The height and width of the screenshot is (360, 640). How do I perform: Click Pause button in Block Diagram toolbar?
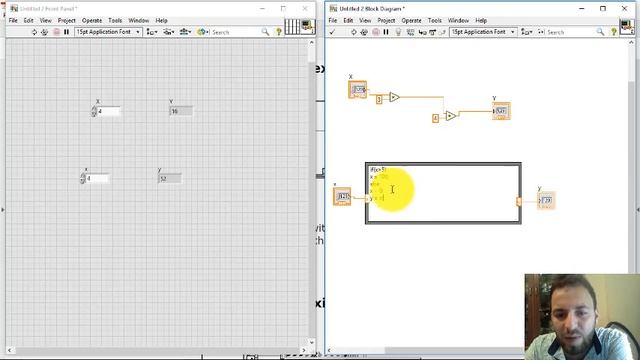click(x=386, y=32)
